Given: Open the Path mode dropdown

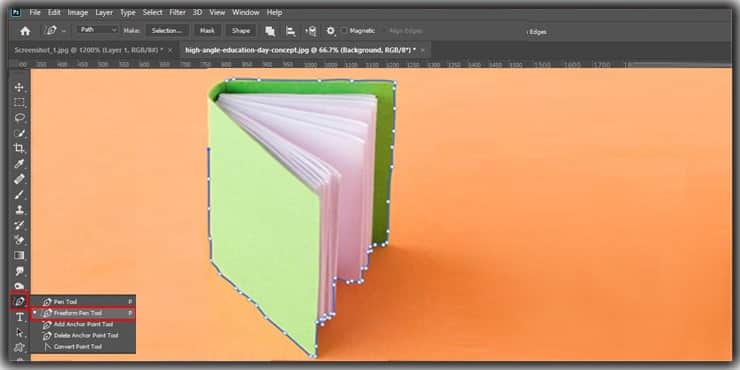Looking at the screenshot, I should coord(98,30).
